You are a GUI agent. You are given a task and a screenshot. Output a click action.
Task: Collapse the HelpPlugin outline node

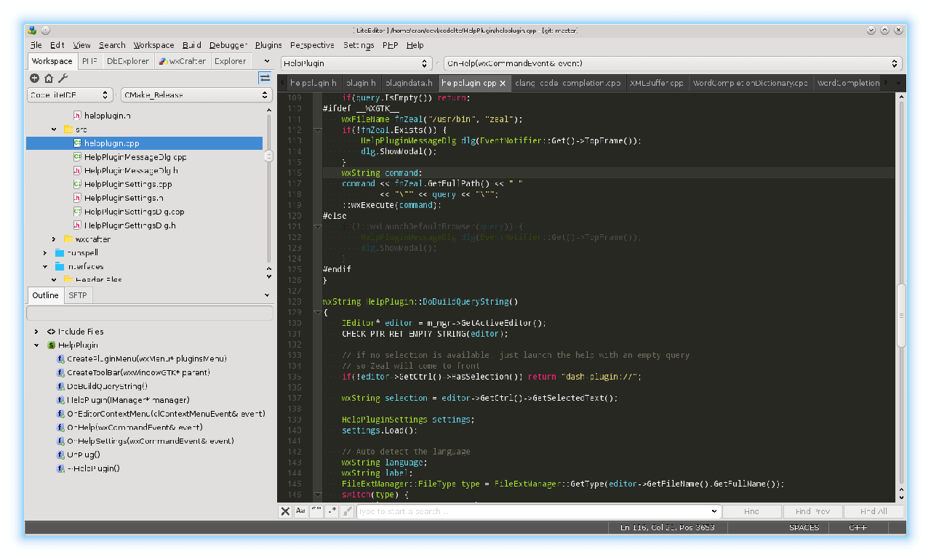click(x=36, y=345)
